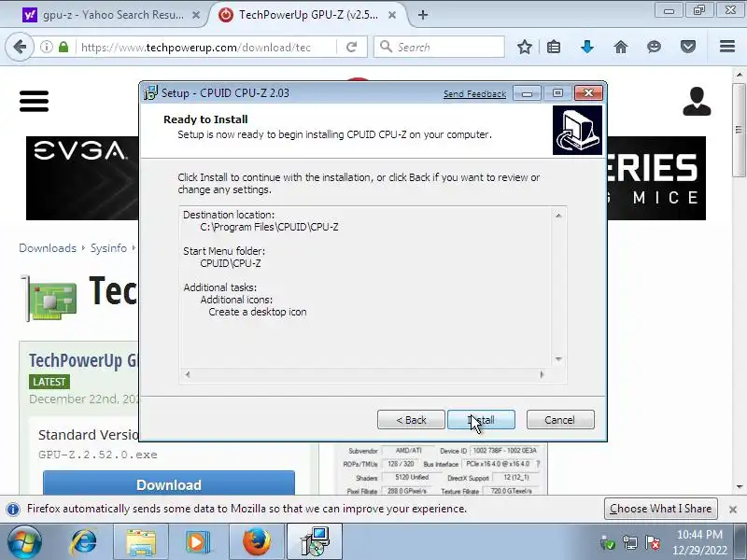
Task: Open Windows Media Player from taskbar
Action: [x=198, y=542]
